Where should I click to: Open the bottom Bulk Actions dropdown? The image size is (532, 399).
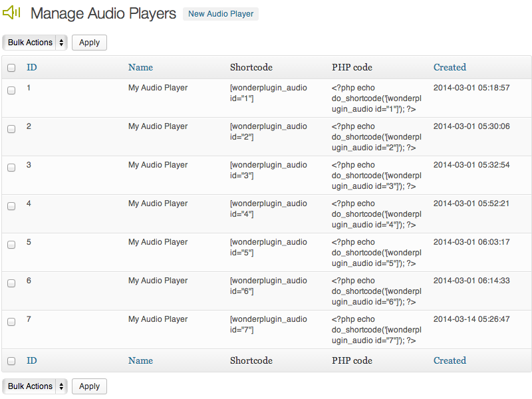tap(35, 386)
